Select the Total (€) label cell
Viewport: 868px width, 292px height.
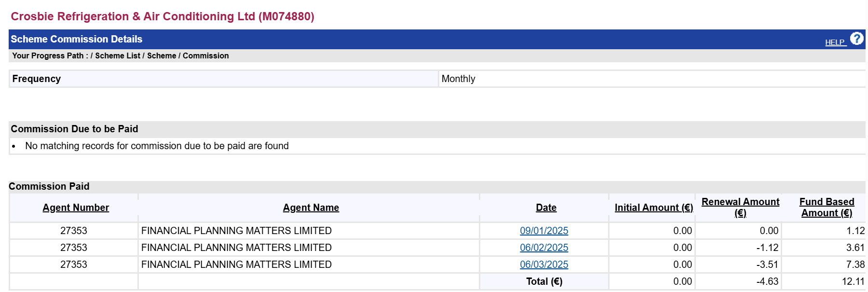click(x=544, y=281)
